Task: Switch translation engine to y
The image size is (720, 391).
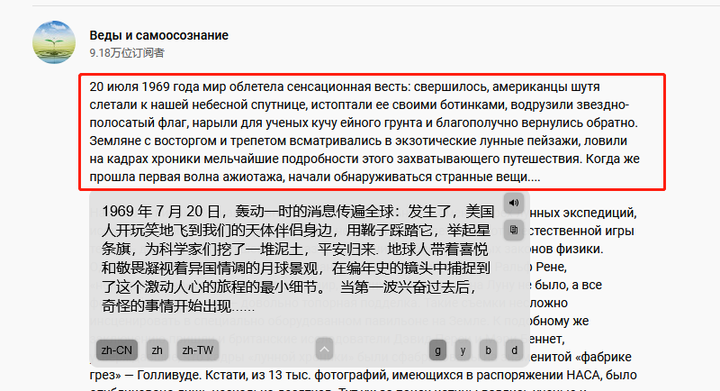Action: pos(463,351)
